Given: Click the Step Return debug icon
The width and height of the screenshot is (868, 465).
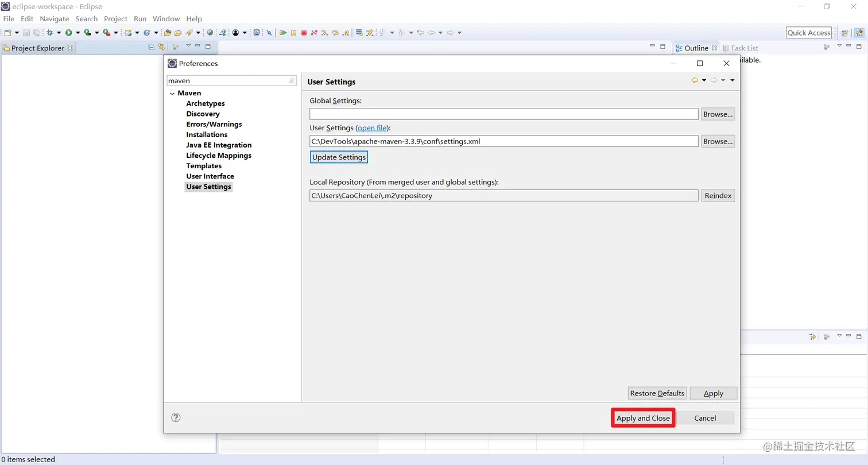Looking at the screenshot, I should tap(346, 33).
